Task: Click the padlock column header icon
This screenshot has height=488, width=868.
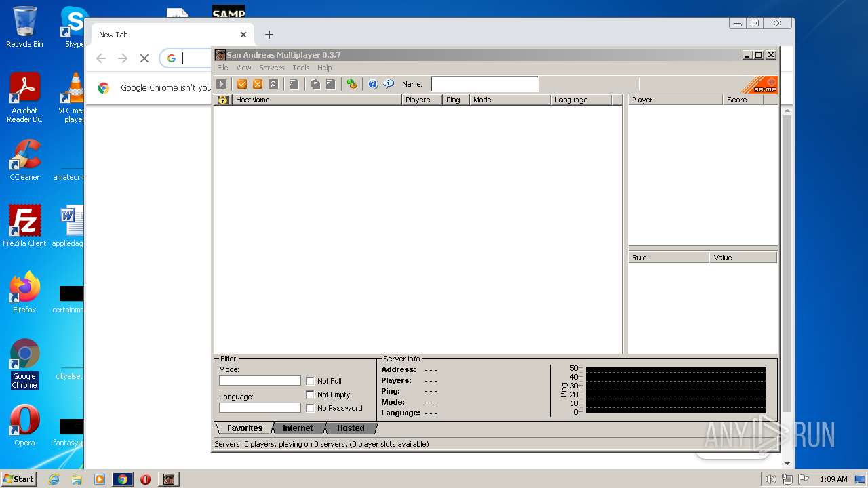Action: click(222, 100)
